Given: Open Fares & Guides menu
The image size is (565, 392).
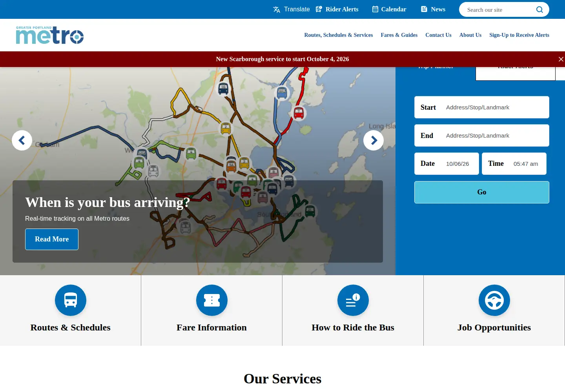Looking at the screenshot, I should [x=399, y=35].
